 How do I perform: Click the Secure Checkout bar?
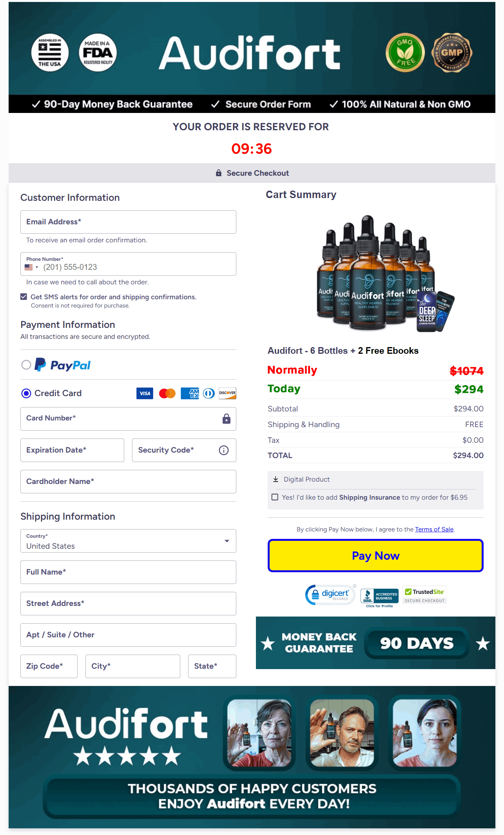click(252, 173)
